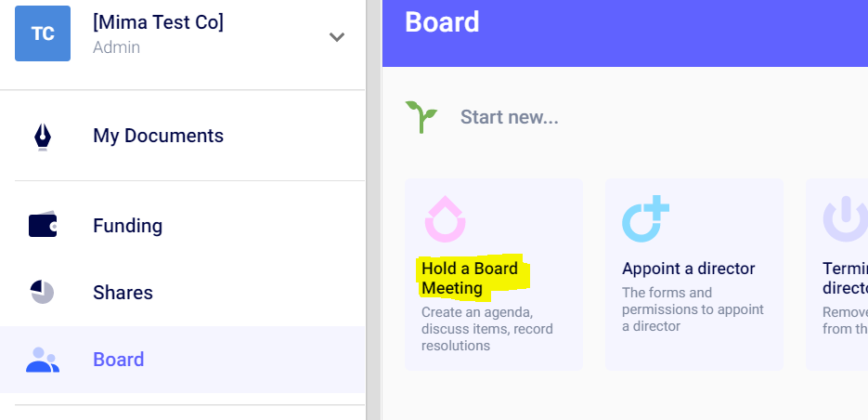Go to the Funding section
868x420 pixels.
127,226
